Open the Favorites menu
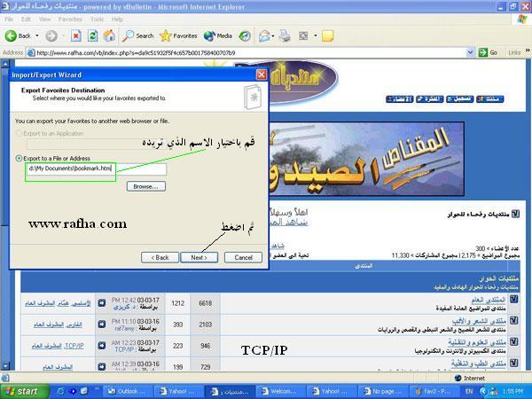The width and height of the screenshot is (532, 399). 70,20
